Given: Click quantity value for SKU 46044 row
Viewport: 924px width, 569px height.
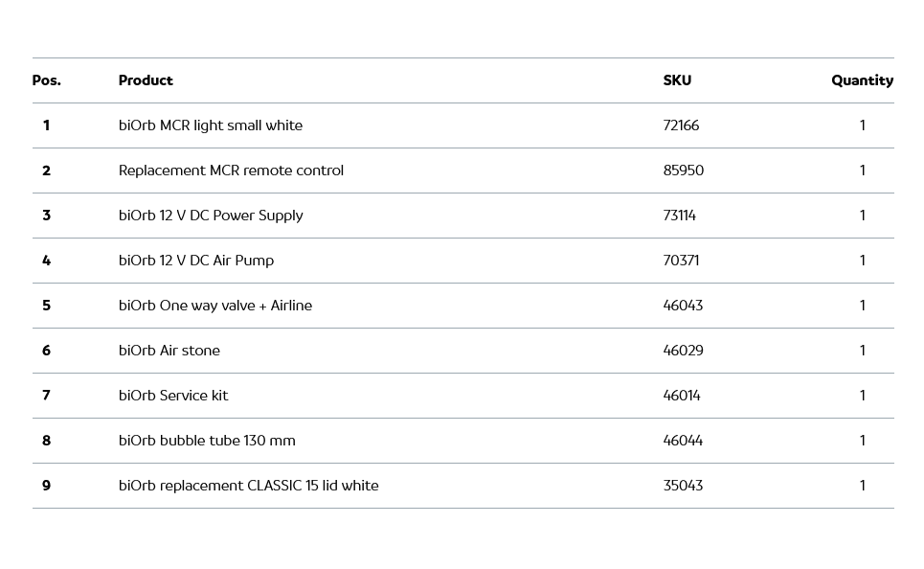Looking at the screenshot, I should tap(862, 441).
